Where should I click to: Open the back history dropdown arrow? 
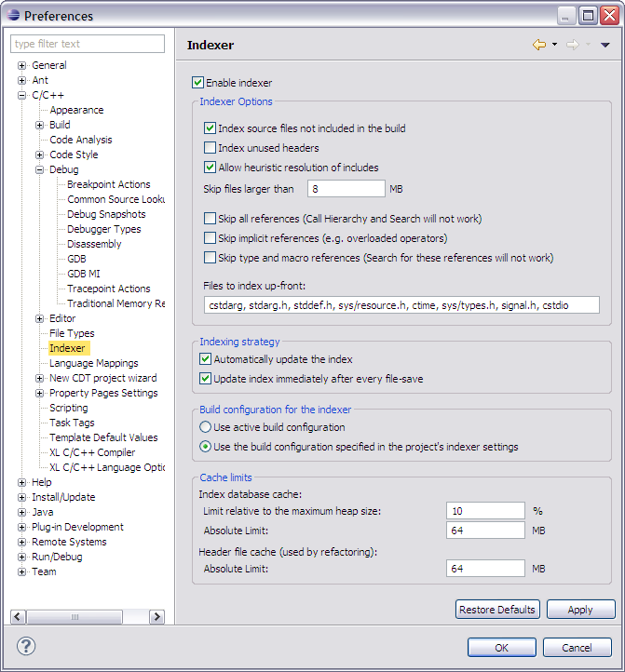click(x=554, y=44)
